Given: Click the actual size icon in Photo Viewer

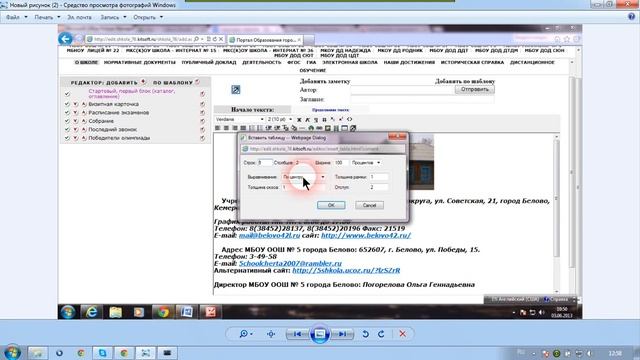Looking at the screenshot, I should 271,334.
